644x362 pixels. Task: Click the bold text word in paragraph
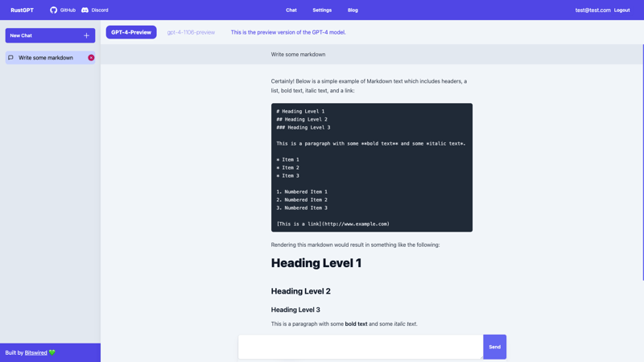click(356, 324)
